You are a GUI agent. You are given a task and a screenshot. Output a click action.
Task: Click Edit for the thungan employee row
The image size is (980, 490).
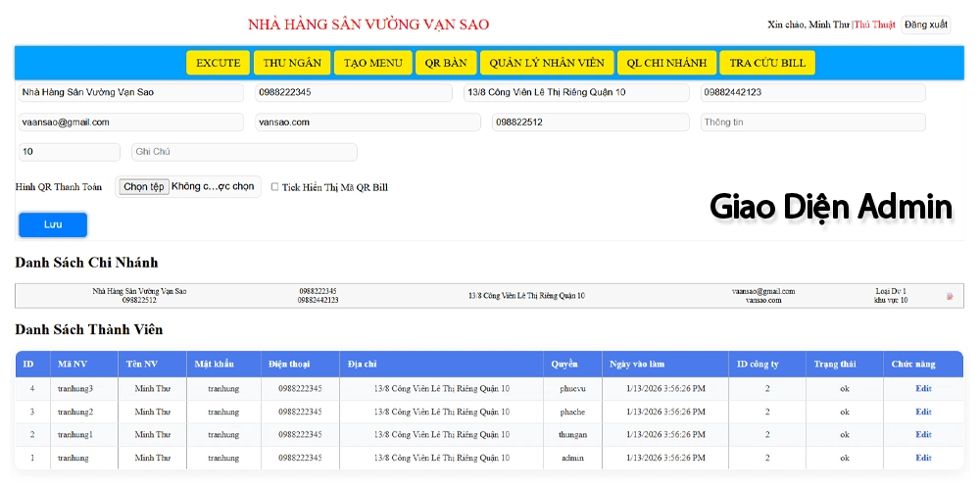(923, 435)
